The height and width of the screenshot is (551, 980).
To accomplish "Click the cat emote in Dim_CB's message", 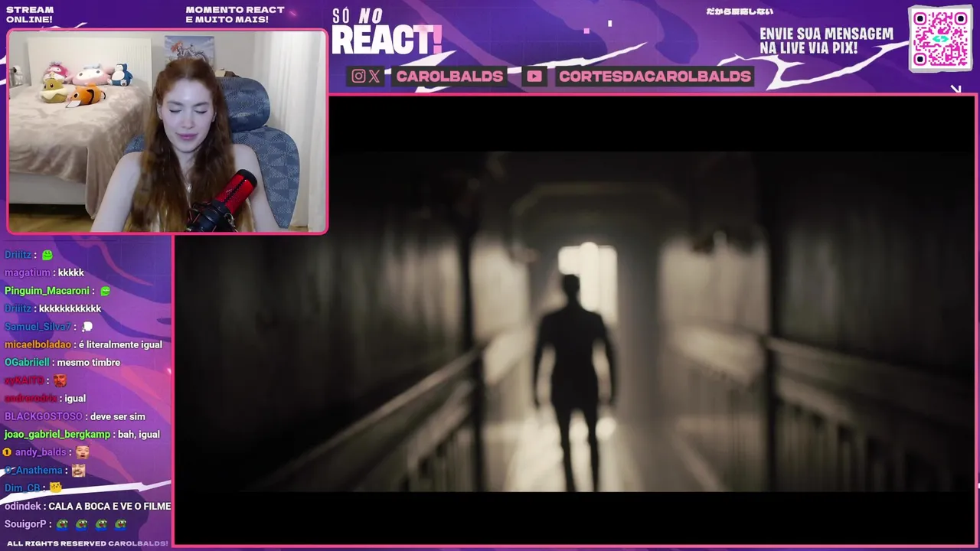I will point(55,487).
